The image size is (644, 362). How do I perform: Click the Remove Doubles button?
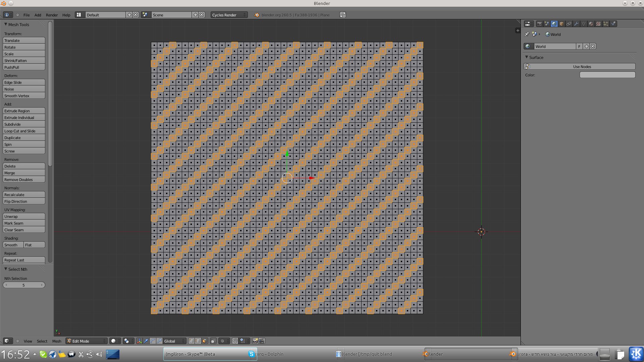point(24,180)
